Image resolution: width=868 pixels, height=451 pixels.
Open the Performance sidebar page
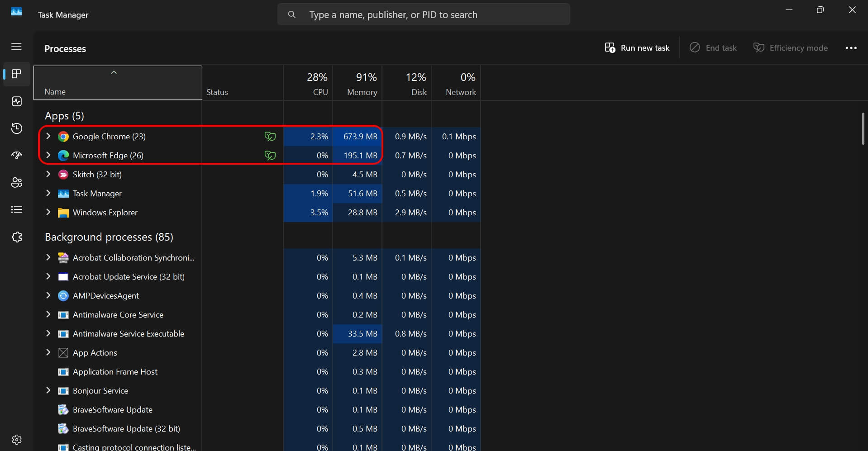coord(17,101)
